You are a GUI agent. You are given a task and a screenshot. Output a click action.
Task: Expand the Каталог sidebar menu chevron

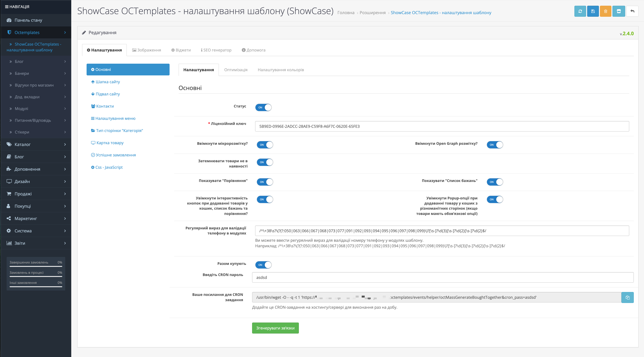coord(65,144)
